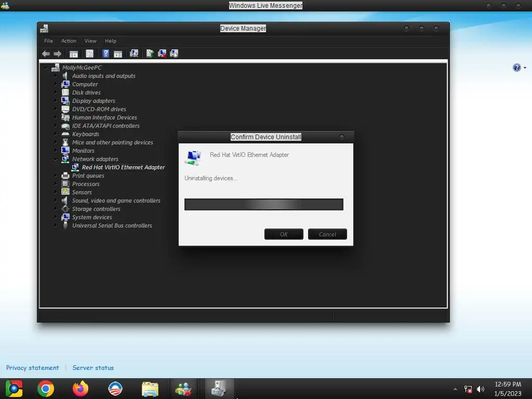The height and width of the screenshot is (399, 532).
Task: Select the Storage controllers tree item
Action: 96,209
